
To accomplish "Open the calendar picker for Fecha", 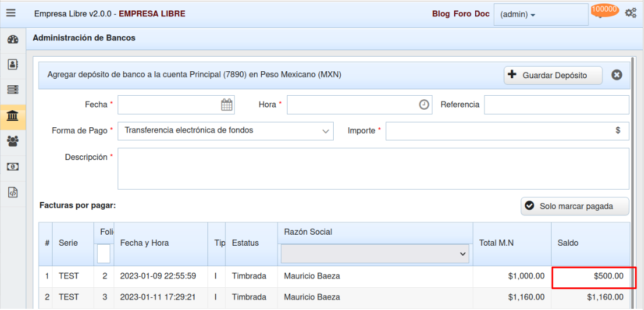I will [227, 105].
